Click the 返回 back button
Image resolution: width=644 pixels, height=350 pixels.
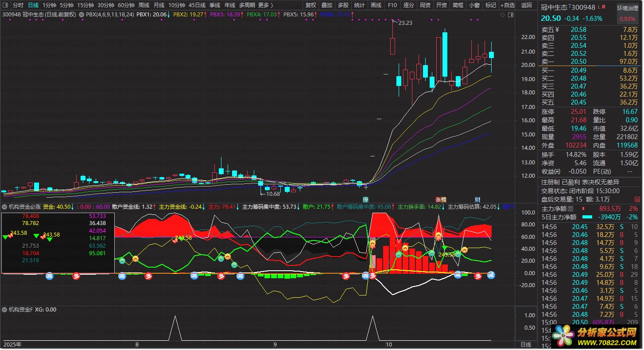526,5
